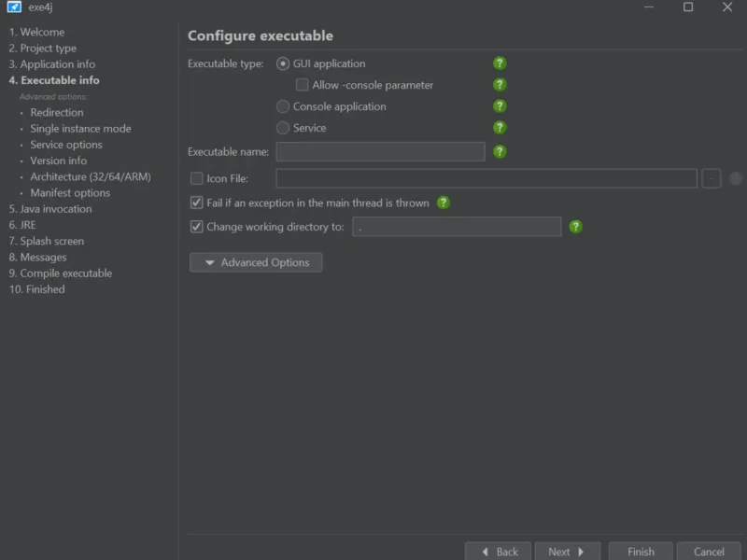This screenshot has height=560, width=747.
Task: Open help for Console application option
Action: (500, 106)
